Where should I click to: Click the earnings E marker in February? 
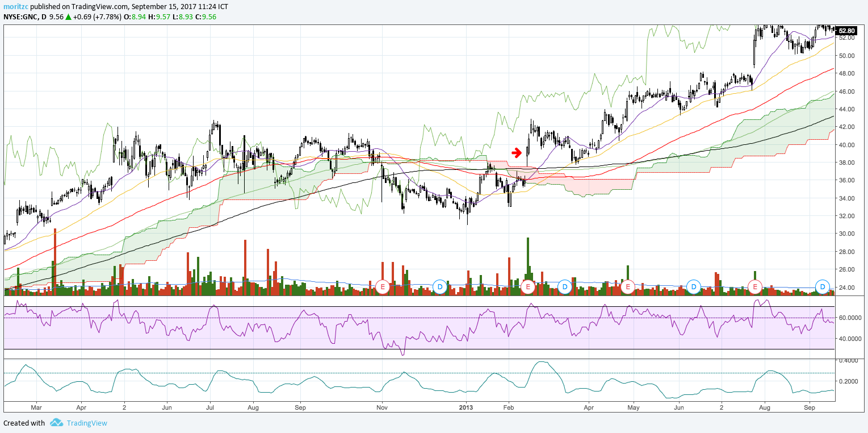coord(528,286)
